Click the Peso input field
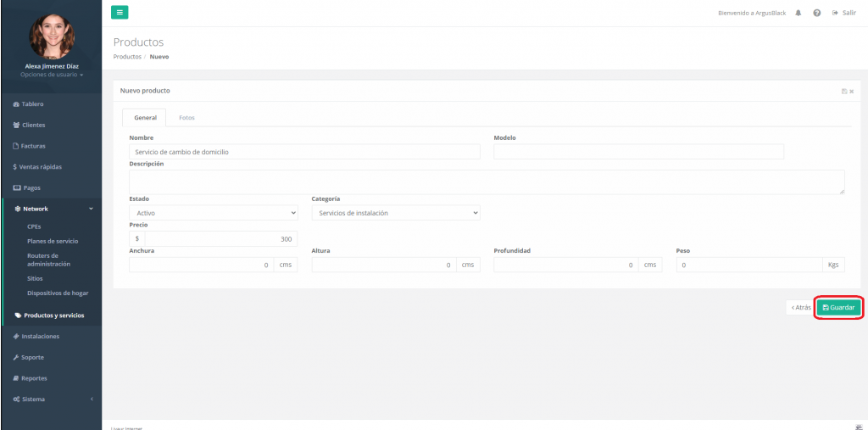 (749, 265)
